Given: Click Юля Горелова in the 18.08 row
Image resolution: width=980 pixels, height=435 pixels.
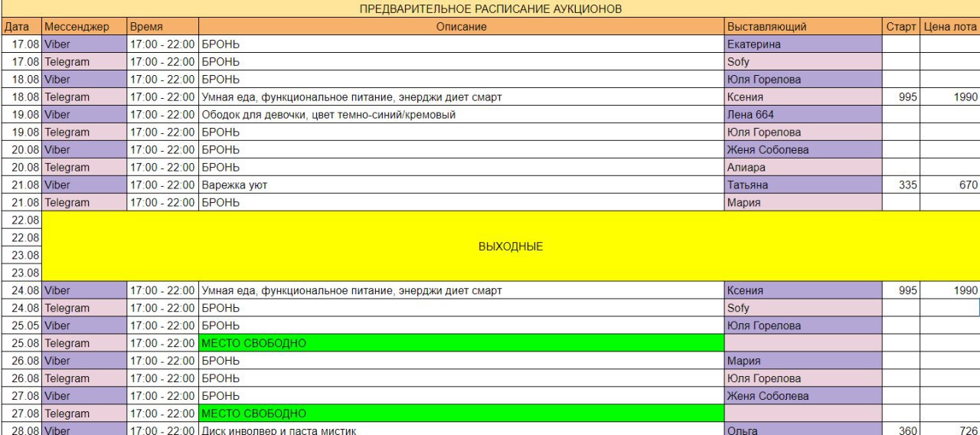Looking at the screenshot, I should pos(803,80).
